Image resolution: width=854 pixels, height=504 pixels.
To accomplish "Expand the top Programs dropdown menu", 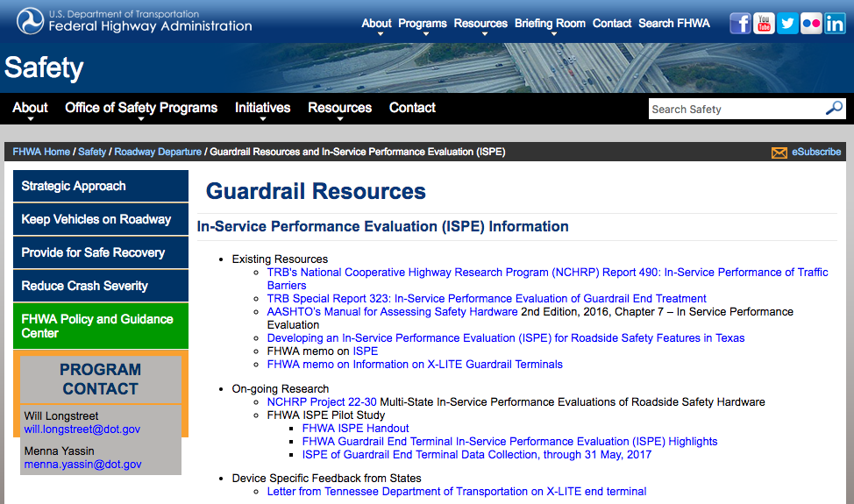I will (422, 25).
